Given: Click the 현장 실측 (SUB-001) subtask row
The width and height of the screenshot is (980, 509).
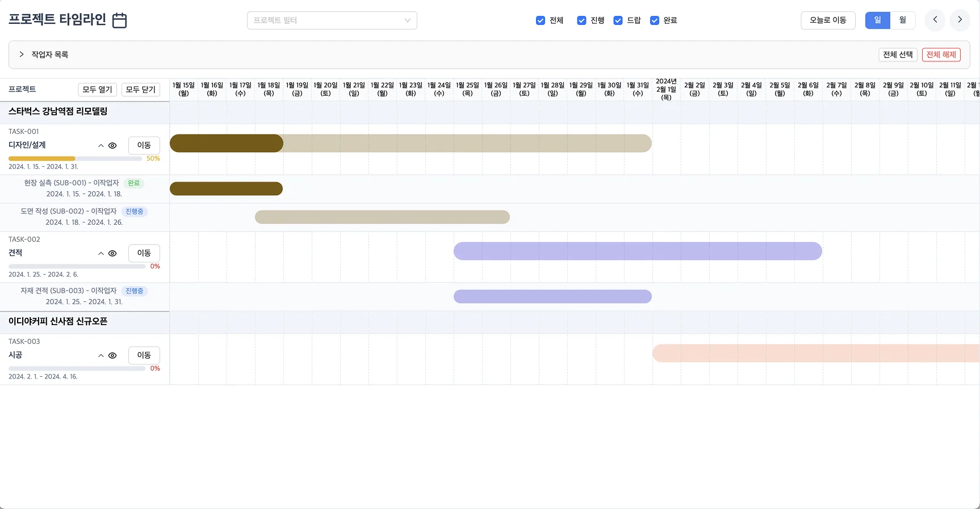Looking at the screenshot, I should (85, 189).
